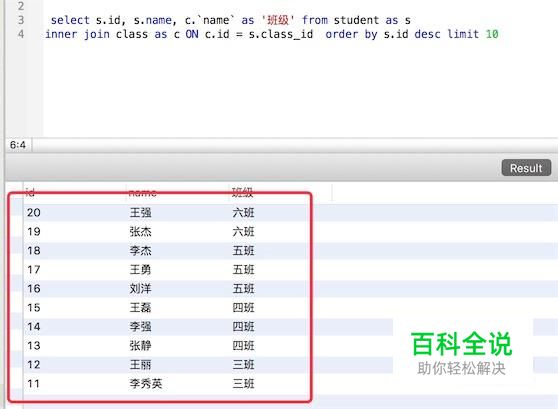Select 五班 cell in row 18

[243, 251]
